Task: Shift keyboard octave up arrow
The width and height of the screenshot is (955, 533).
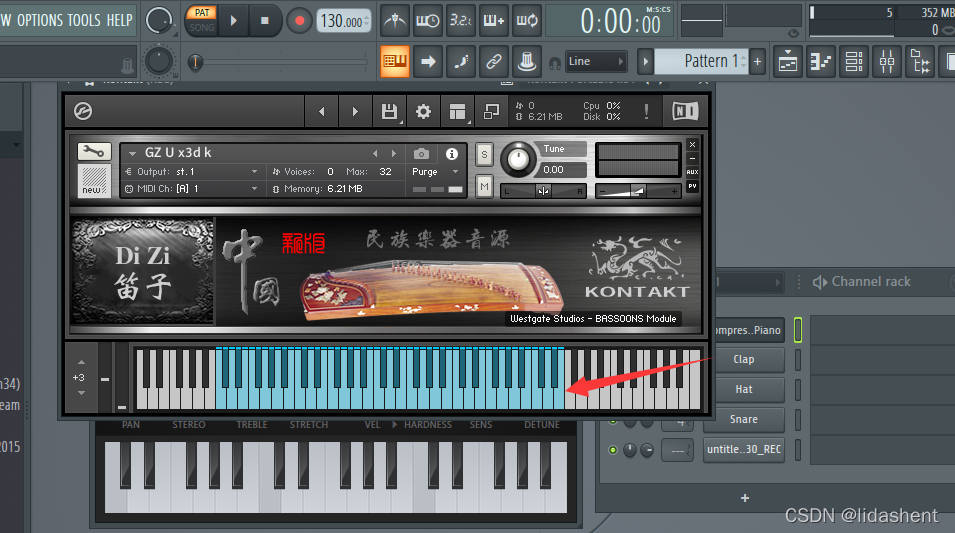Action: [82, 362]
